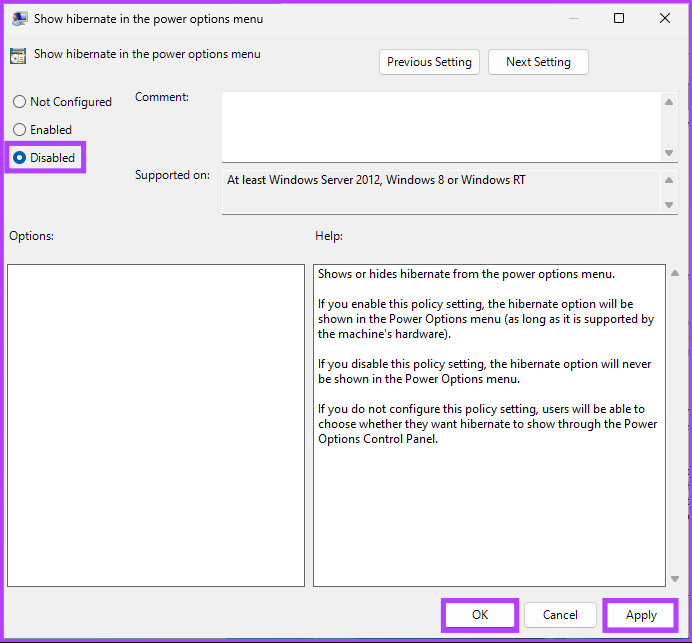The height and width of the screenshot is (643, 692).
Task: Click the Help: label
Action: click(x=329, y=236)
